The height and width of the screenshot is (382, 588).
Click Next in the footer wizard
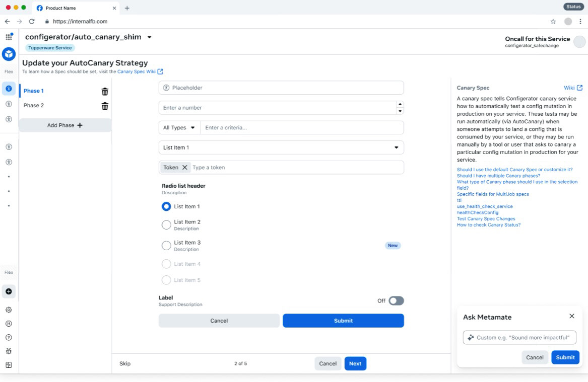click(355, 363)
